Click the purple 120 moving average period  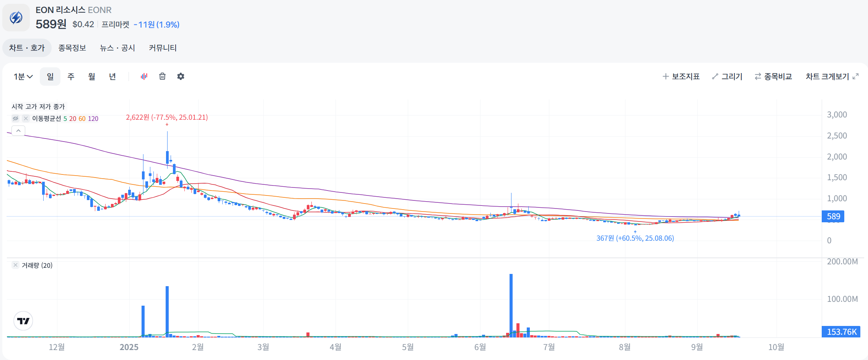pyautogui.click(x=93, y=119)
